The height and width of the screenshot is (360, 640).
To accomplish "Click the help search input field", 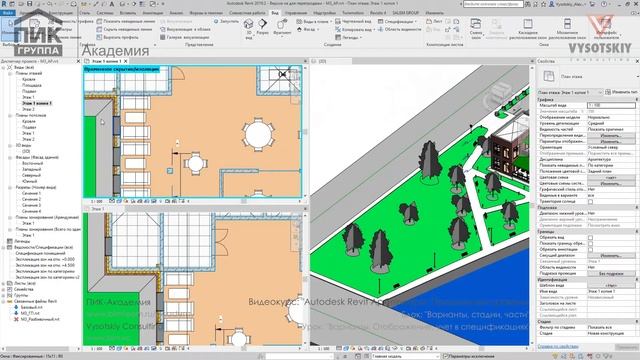I will (x=493, y=4).
